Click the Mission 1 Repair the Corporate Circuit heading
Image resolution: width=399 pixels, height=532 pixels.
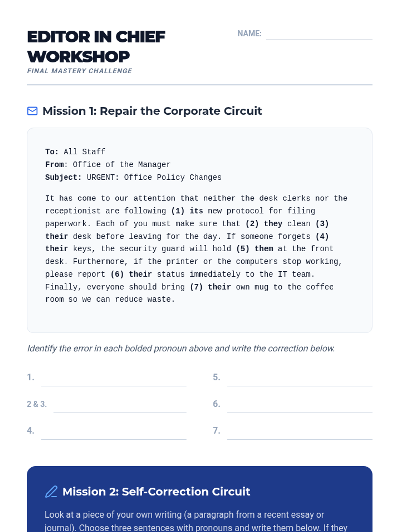[152, 111]
